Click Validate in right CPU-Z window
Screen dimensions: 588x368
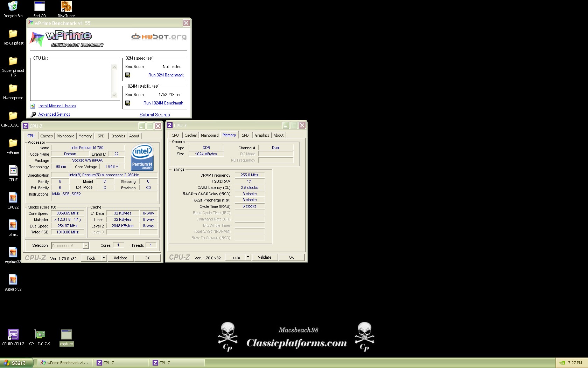265,257
